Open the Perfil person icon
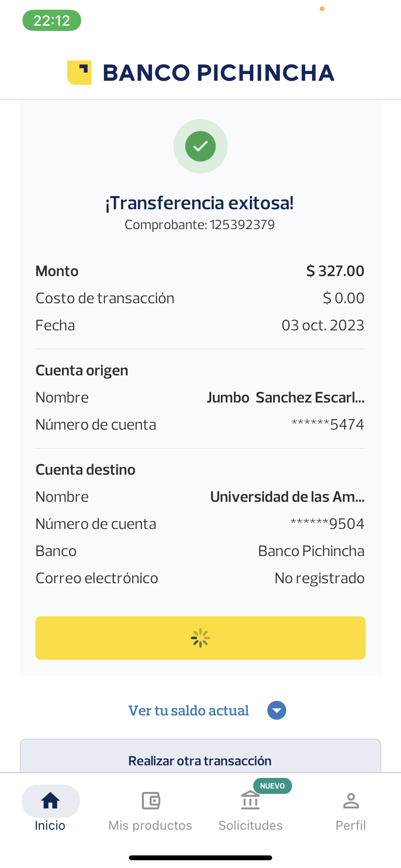This screenshot has width=401, height=868. [351, 801]
